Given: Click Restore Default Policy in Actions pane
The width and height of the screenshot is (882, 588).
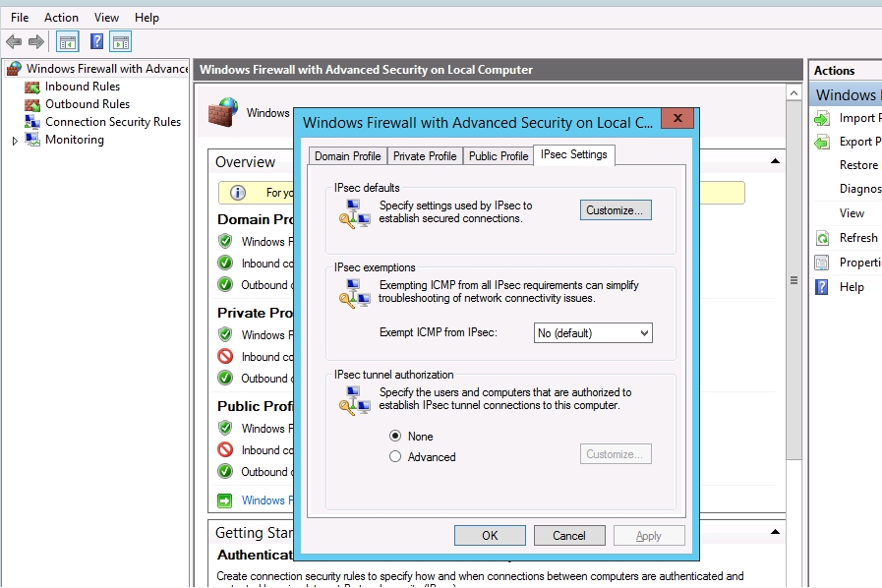Looking at the screenshot, I should point(860,165).
